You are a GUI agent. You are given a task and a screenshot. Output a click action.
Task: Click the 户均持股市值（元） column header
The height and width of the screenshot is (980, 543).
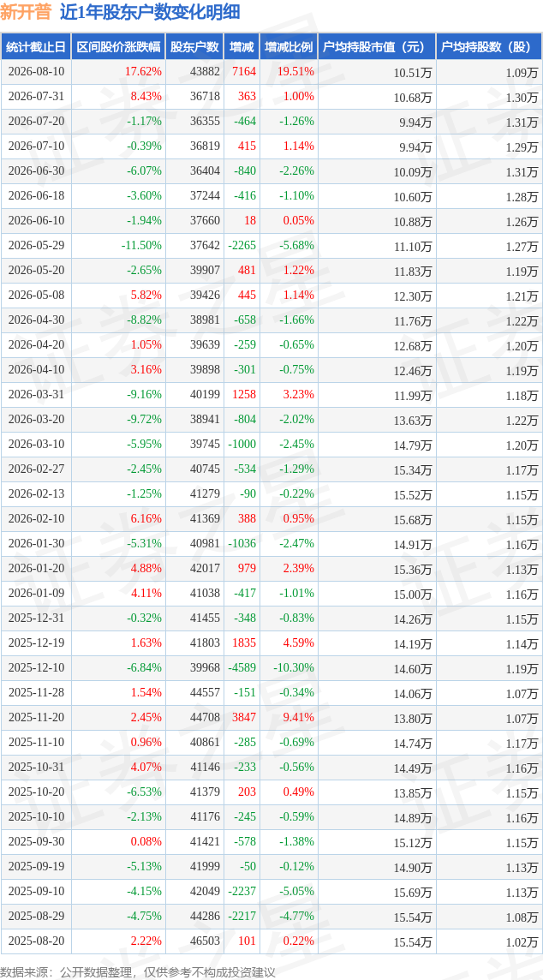click(376, 47)
